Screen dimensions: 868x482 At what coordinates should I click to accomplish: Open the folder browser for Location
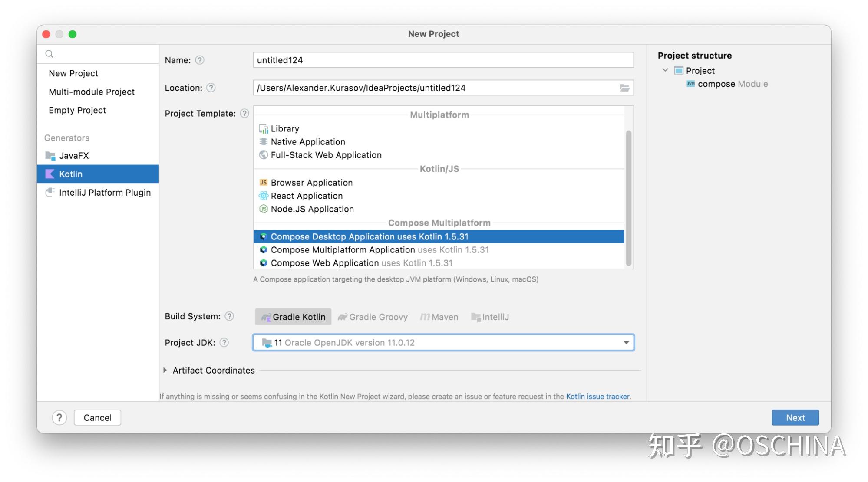tap(624, 88)
